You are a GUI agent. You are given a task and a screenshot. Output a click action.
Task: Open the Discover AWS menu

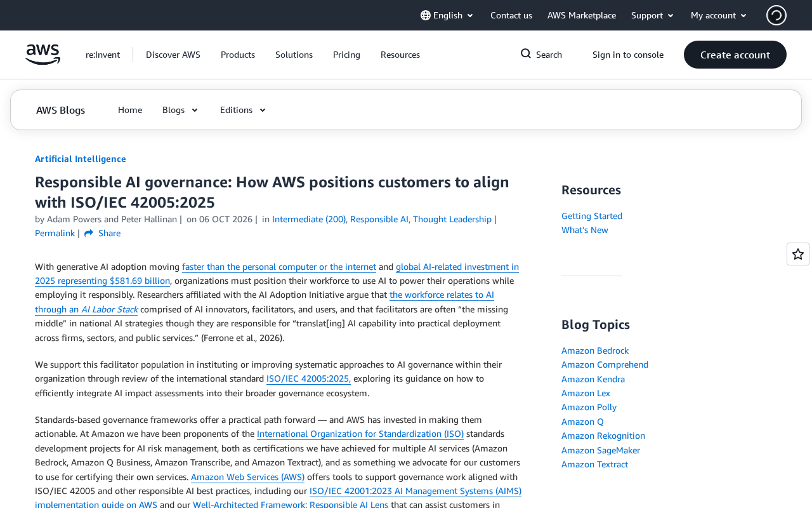click(173, 55)
